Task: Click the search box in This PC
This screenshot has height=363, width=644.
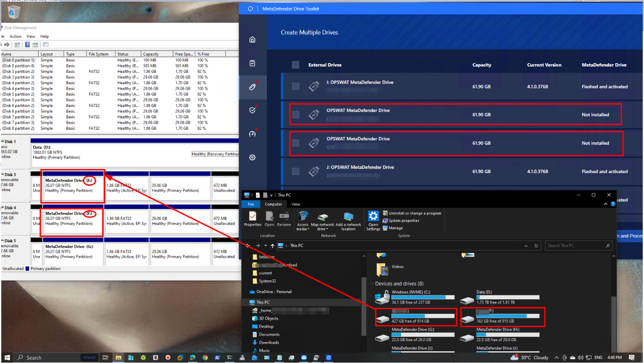Action: click(578, 246)
